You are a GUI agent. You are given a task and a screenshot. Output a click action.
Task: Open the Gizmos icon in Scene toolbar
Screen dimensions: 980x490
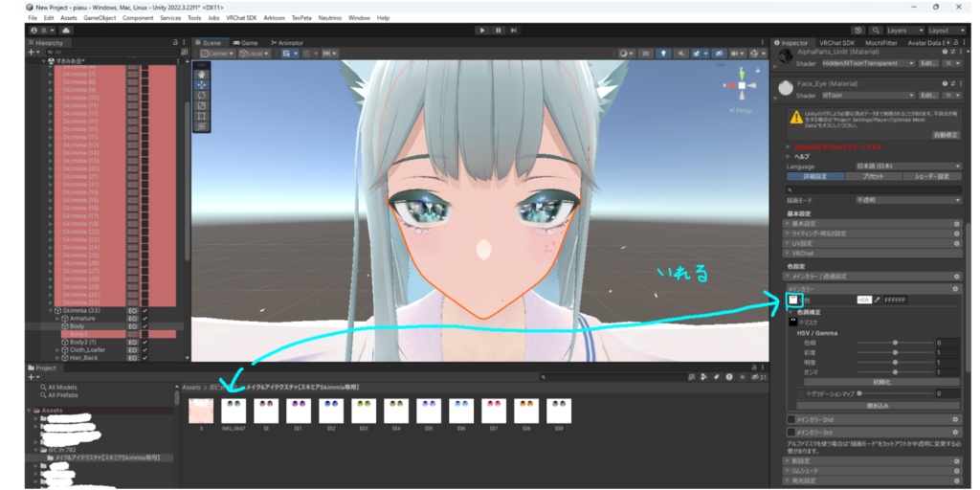coord(755,54)
